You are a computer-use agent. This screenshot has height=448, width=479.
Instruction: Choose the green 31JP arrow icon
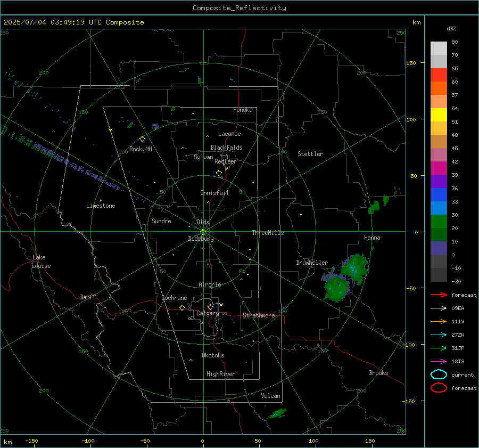coord(439,348)
